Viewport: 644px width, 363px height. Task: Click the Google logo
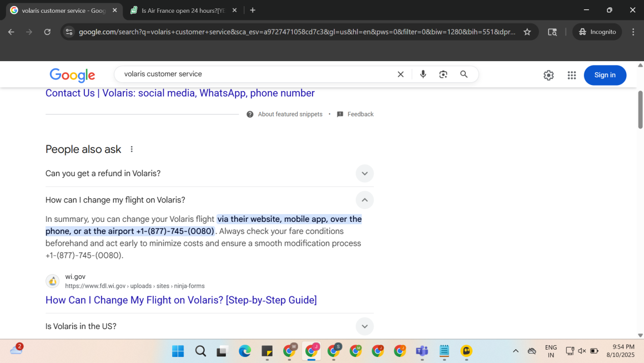tap(72, 75)
